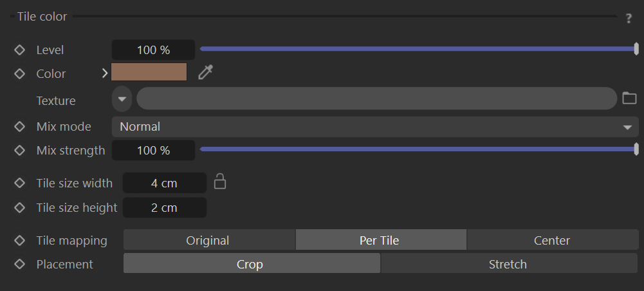The height and width of the screenshot is (291, 644).
Task: Open the Mix mode dropdown
Action: 375,127
